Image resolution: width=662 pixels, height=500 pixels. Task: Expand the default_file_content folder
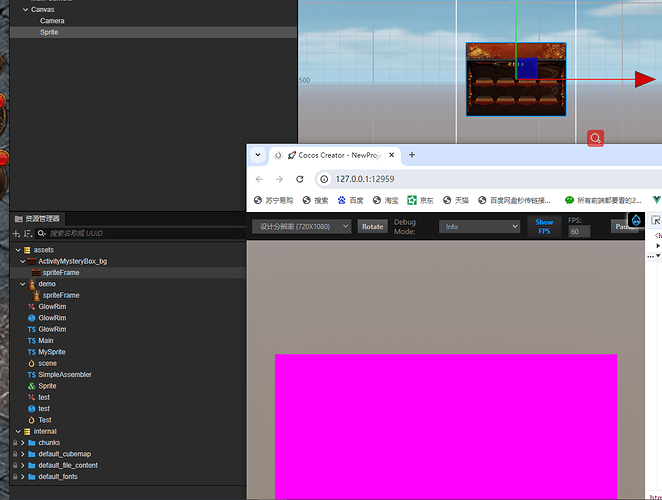(22, 465)
